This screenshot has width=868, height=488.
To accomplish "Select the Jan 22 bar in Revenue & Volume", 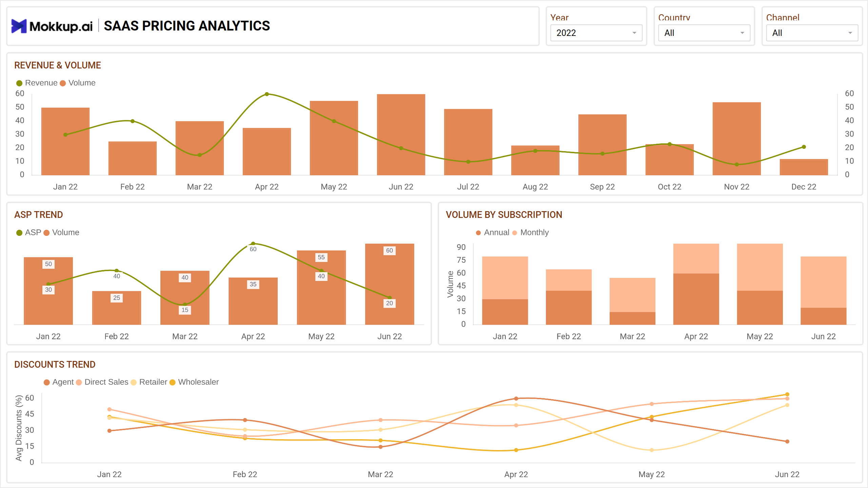I will (x=65, y=141).
